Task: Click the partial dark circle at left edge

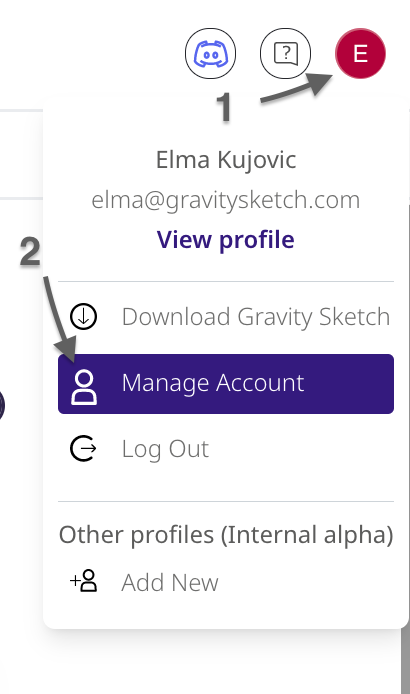Action: coord(2,405)
